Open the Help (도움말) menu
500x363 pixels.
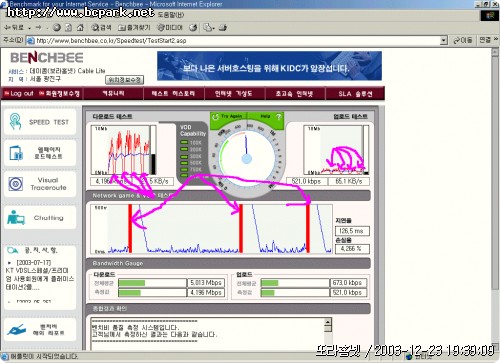170,15
